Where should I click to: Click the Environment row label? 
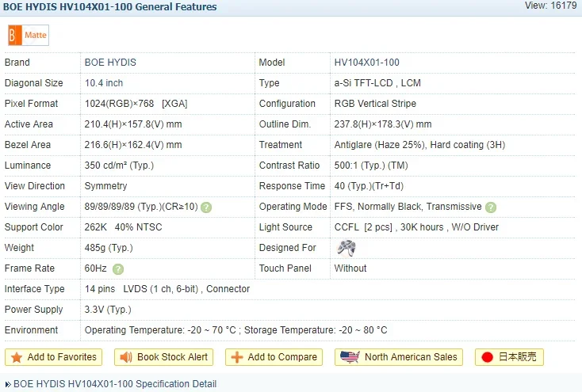(x=31, y=330)
